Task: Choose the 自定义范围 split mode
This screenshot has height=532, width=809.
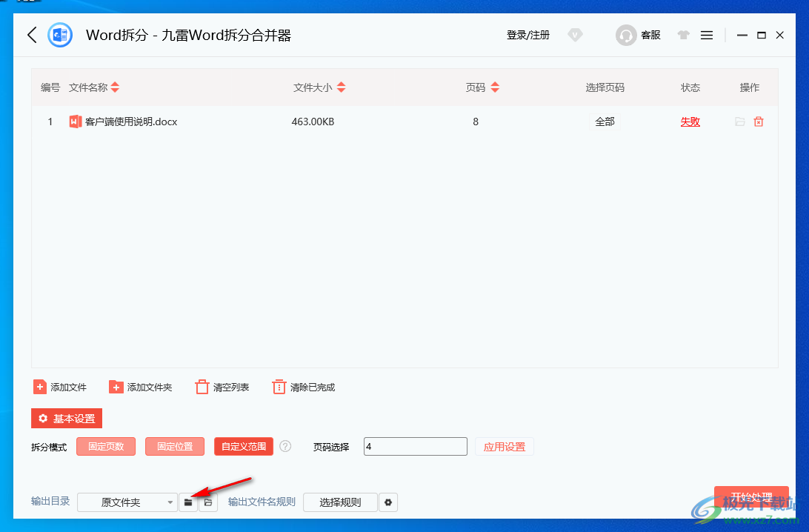Action: click(243, 446)
